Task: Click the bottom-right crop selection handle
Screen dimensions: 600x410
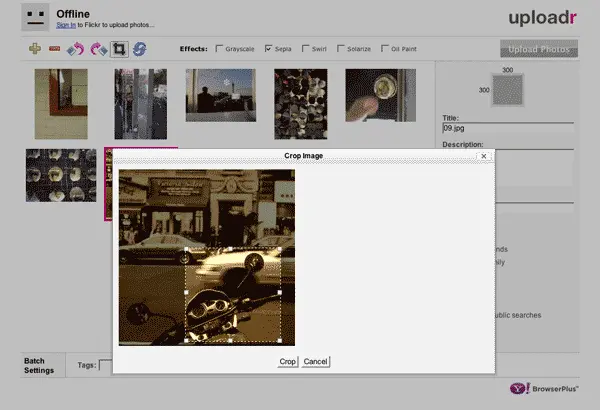Action: pyautogui.click(x=279, y=340)
